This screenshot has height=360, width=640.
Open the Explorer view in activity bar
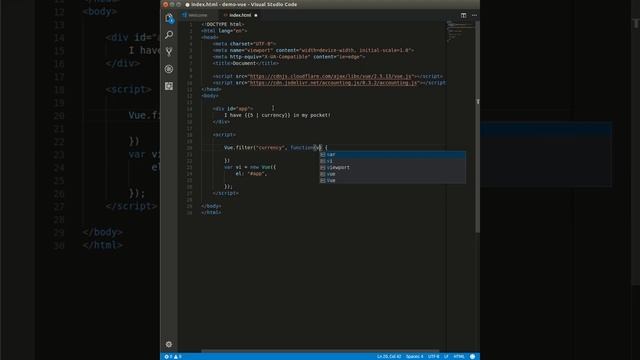[x=169, y=18]
